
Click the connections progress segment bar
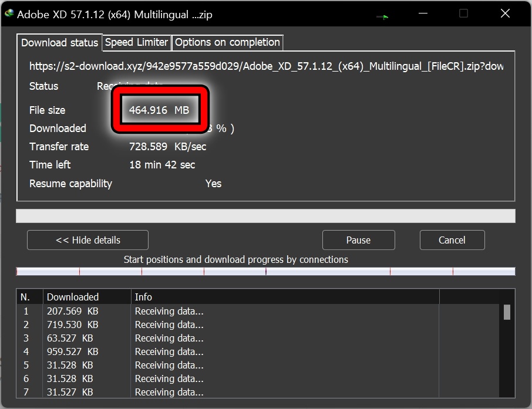pyautogui.click(x=265, y=271)
